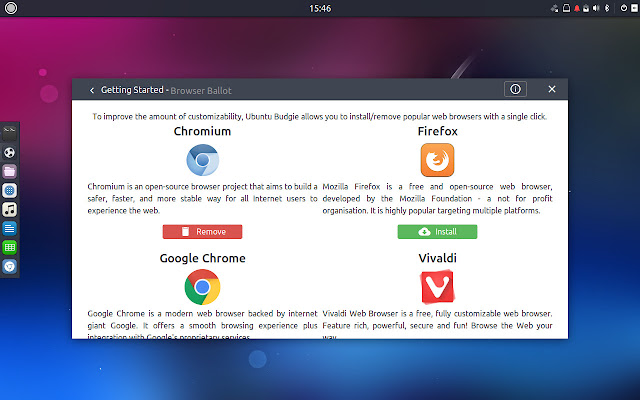Open the green spreadsheet app in dock
The image size is (640, 400).
[x=9, y=247]
